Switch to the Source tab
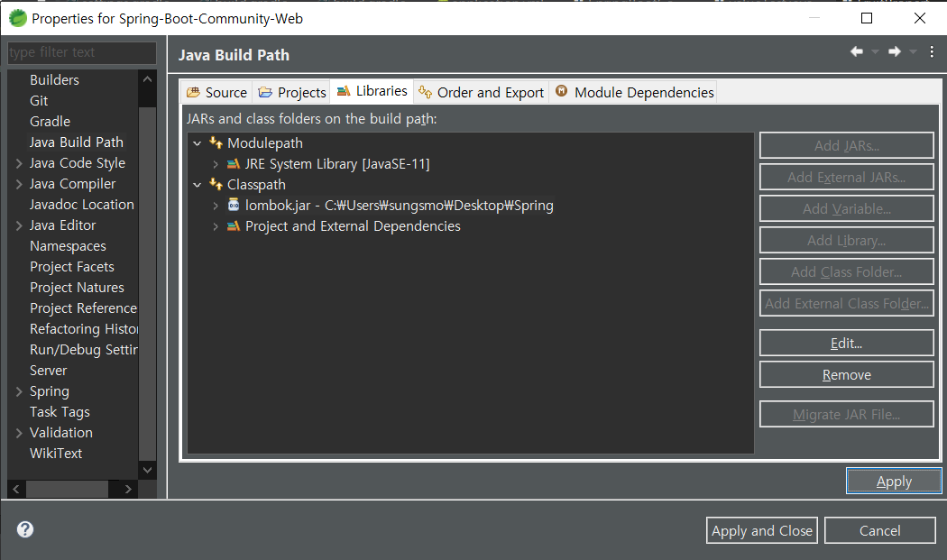The image size is (947, 560). pyautogui.click(x=216, y=92)
